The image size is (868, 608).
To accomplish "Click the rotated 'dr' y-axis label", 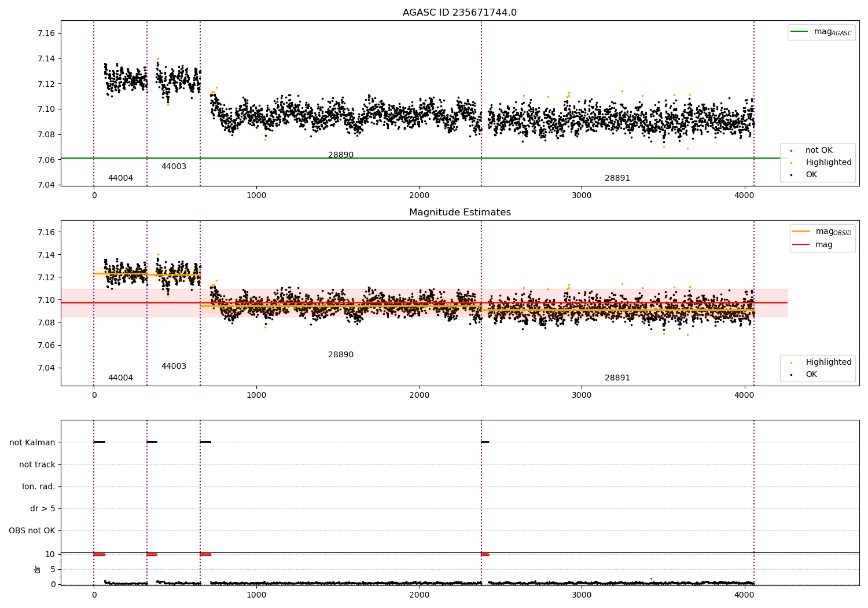I will click(x=38, y=569).
